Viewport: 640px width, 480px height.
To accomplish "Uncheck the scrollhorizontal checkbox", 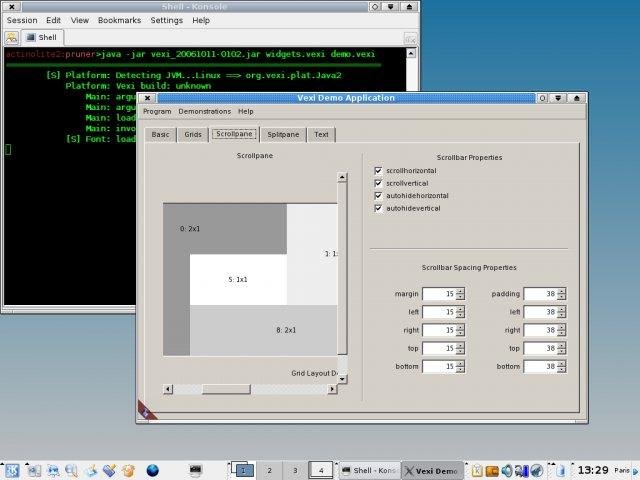I will pyautogui.click(x=377, y=171).
